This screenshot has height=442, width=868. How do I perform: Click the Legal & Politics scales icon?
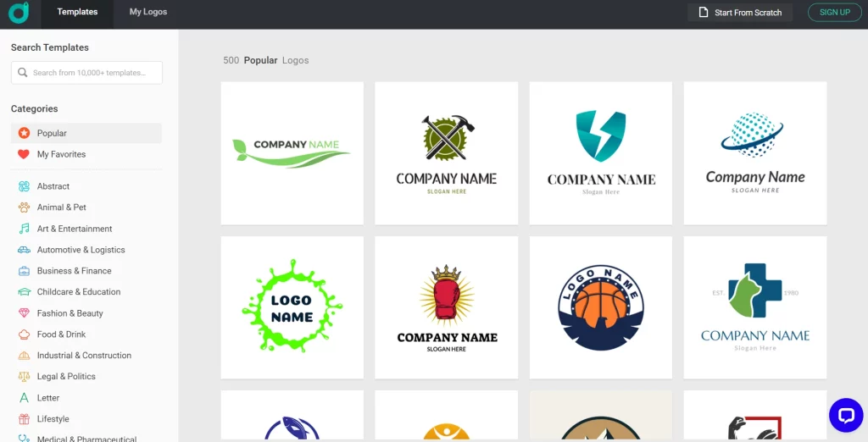[24, 376]
